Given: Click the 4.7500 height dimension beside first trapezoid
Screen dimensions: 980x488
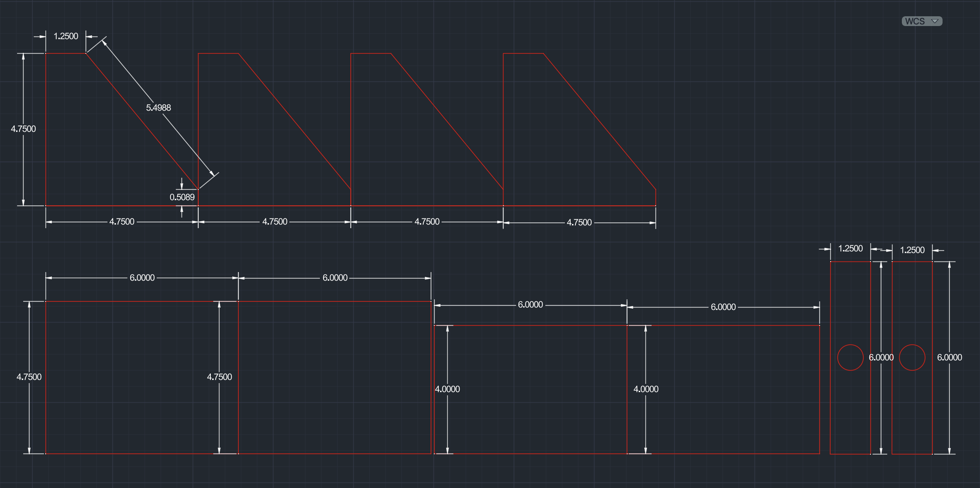Looking at the screenshot, I should (x=23, y=129).
